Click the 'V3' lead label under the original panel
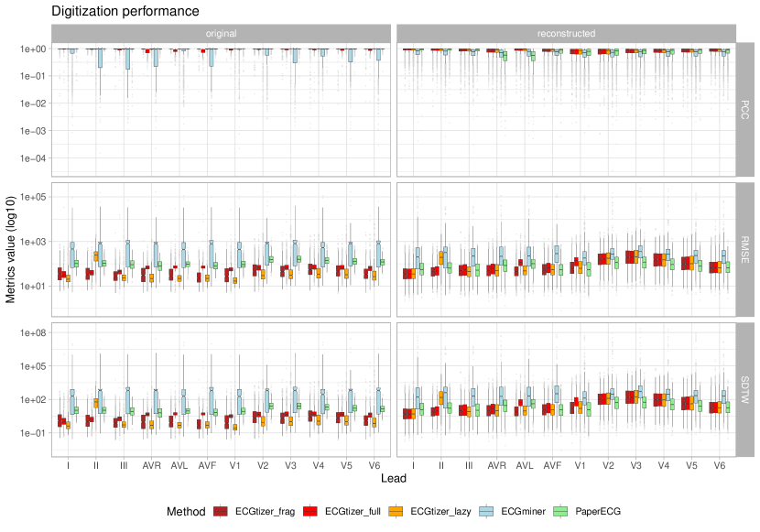This screenshot has height=532, width=760. (290, 466)
